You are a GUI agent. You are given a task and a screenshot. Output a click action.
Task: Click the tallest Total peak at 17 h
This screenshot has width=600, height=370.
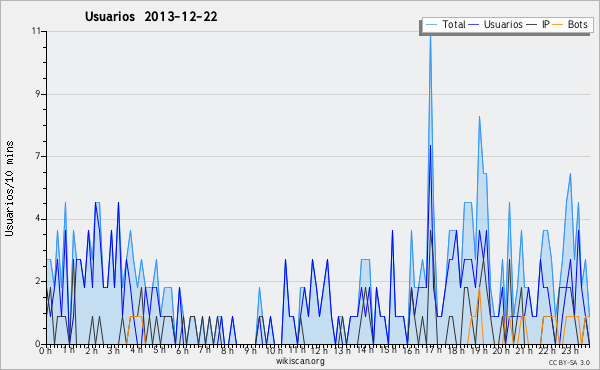click(430, 38)
